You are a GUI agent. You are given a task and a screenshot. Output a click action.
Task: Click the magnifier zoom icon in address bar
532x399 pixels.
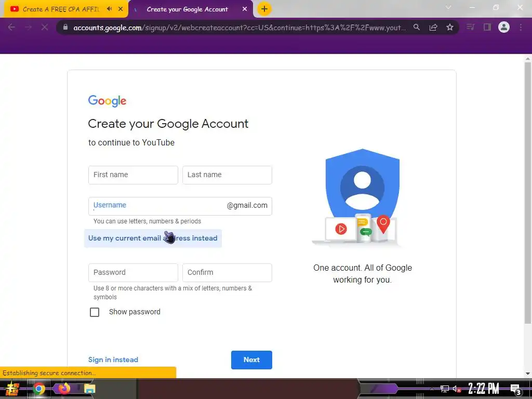click(416, 27)
